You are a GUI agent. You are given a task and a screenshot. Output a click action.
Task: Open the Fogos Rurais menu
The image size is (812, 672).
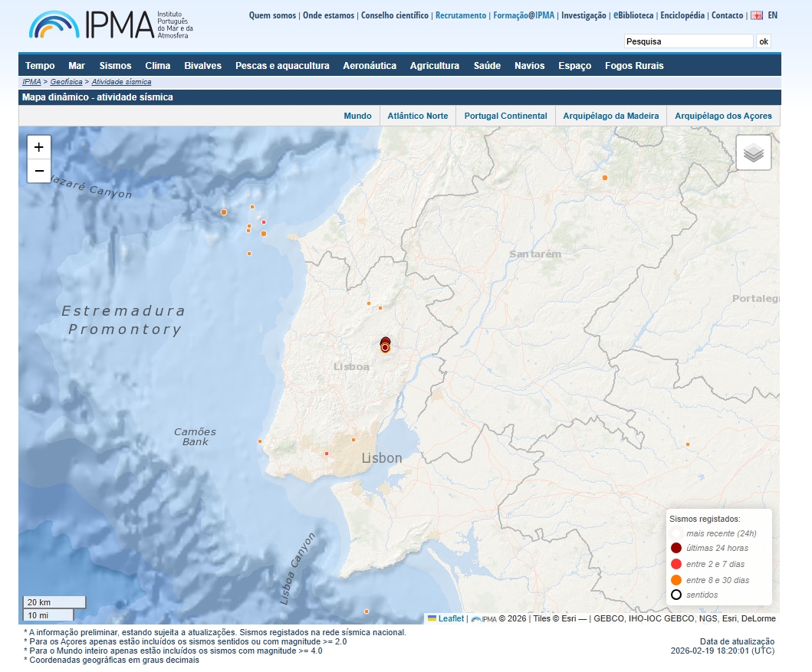coord(633,66)
